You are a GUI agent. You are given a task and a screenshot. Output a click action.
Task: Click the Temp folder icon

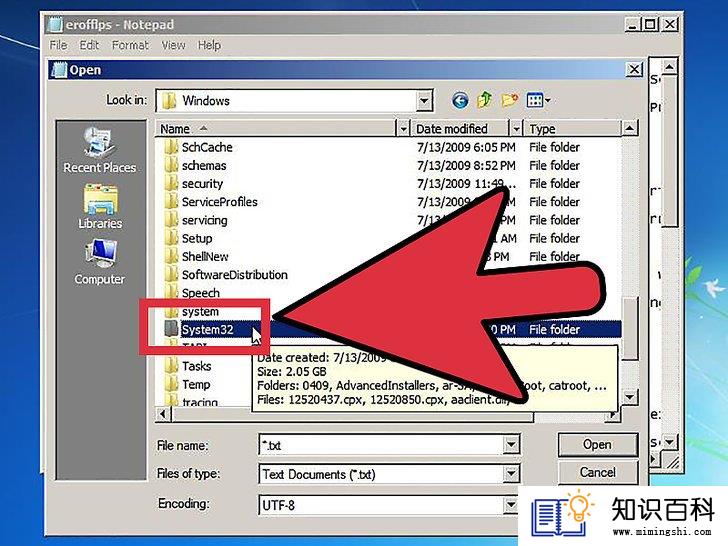(171, 384)
